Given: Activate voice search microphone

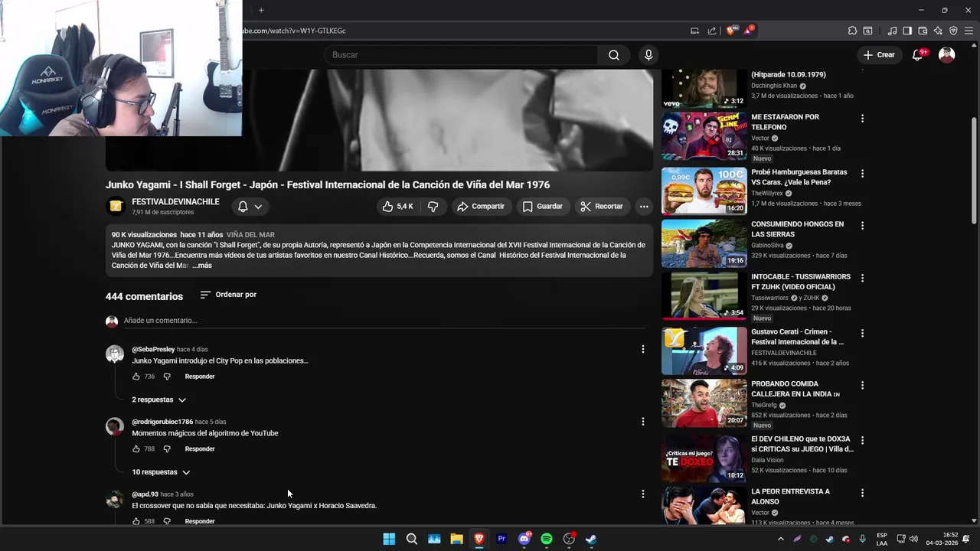Looking at the screenshot, I should point(648,55).
